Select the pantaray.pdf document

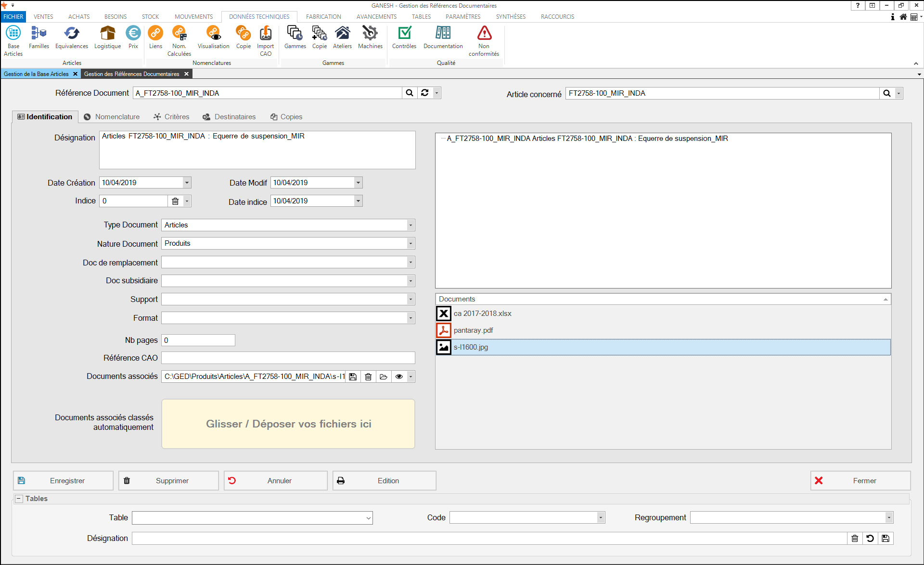[473, 330]
